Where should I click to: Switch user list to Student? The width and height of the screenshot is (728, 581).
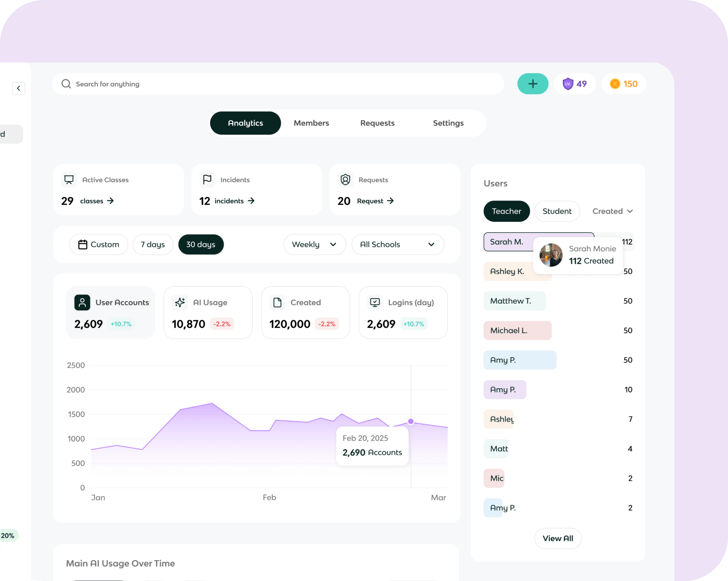[x=557, y=211]
